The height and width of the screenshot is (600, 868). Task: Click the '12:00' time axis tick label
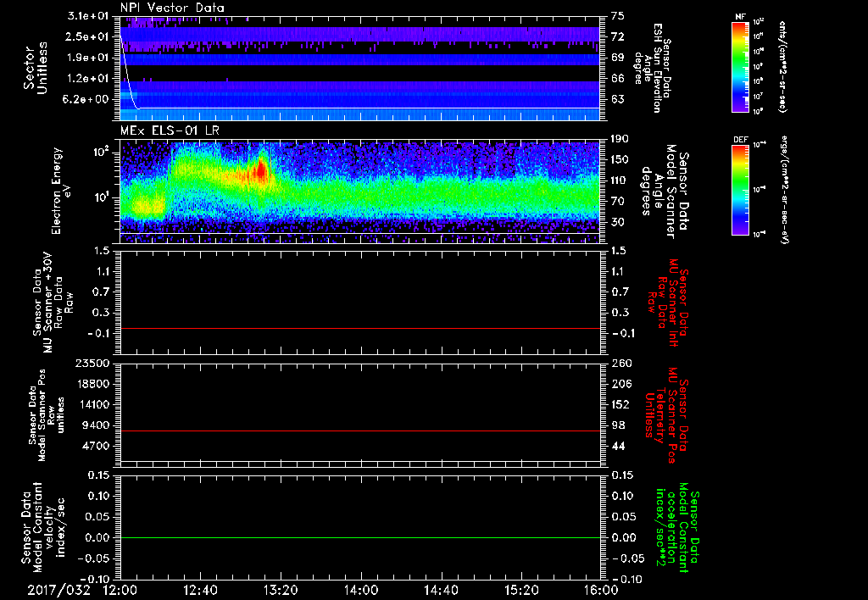120,590
